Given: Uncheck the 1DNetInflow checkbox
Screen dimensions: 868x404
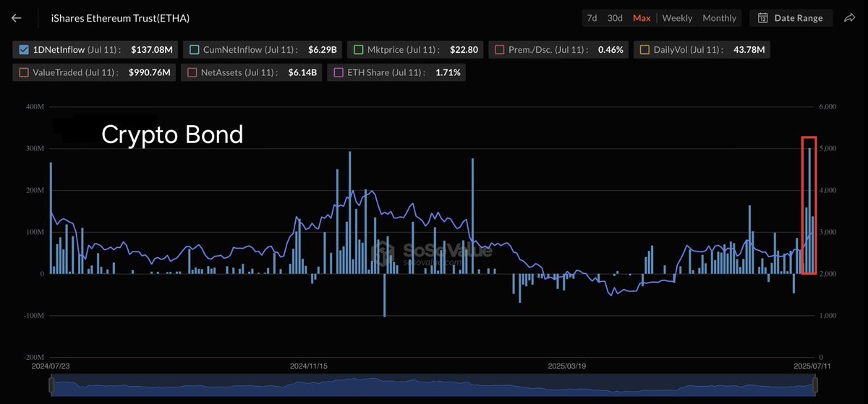Looking at the screenshot, I should pyautogui.click(x=24, y=50).
